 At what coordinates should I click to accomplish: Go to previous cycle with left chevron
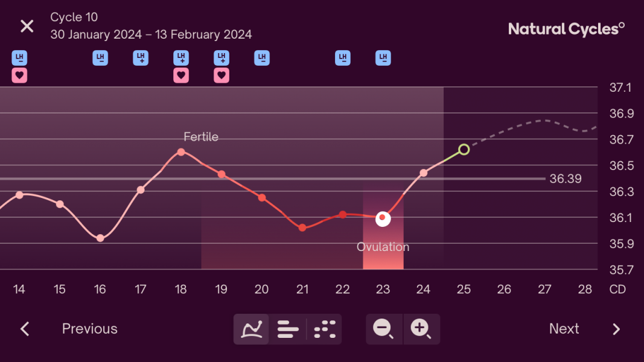tap(25, 329)
